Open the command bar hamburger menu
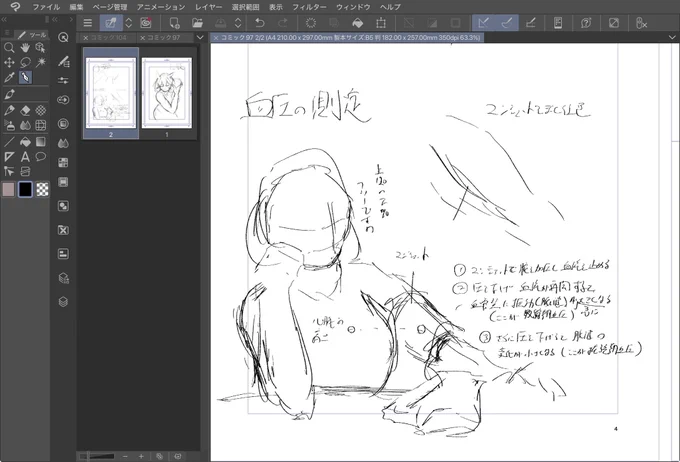The width and height of the screenshot is (680, 462). (88, 23)
